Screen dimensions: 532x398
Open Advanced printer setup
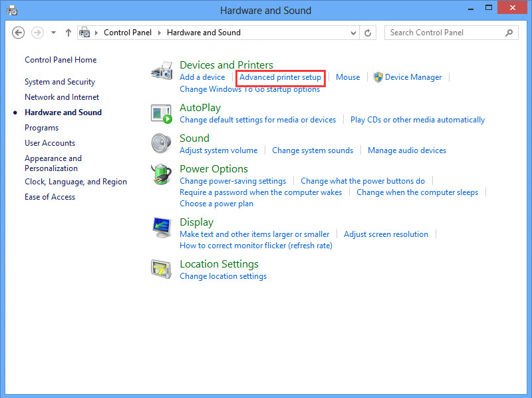point(280,77)
